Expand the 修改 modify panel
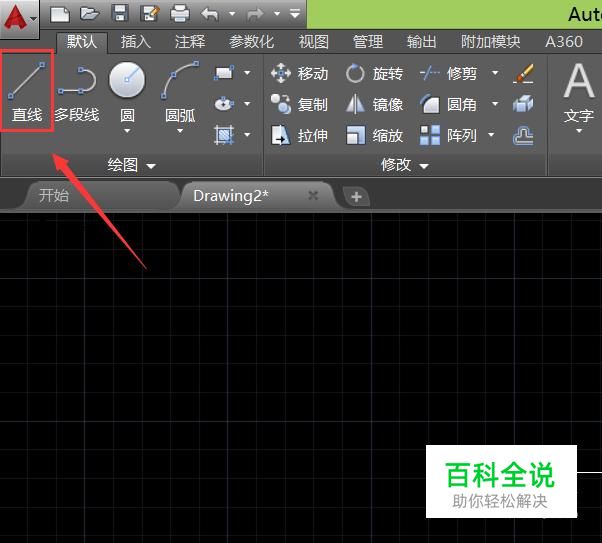This screenshot has height=543, width=602. 404,165
